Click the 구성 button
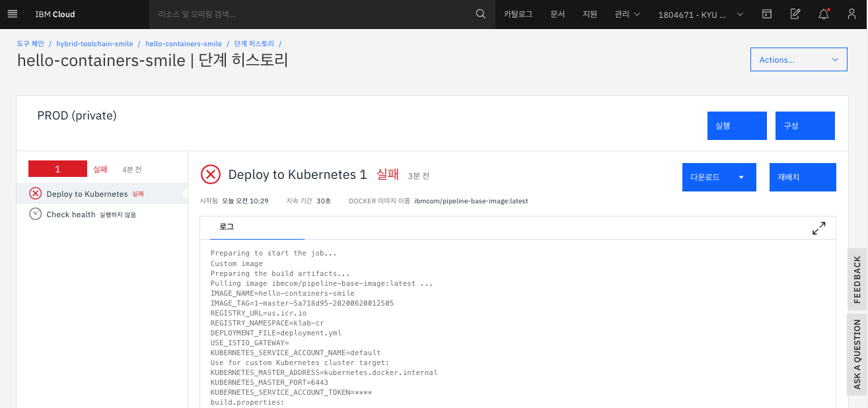 click(x=805, y=125)
